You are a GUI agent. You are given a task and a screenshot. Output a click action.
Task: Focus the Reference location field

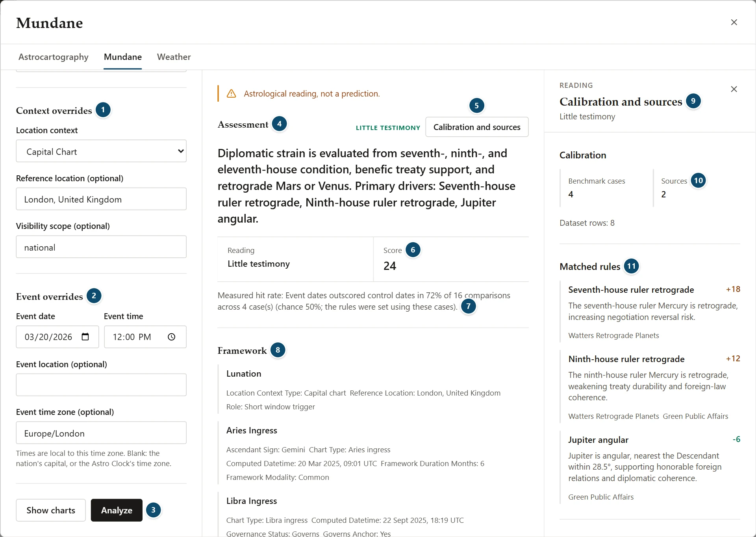pos(101,199)
